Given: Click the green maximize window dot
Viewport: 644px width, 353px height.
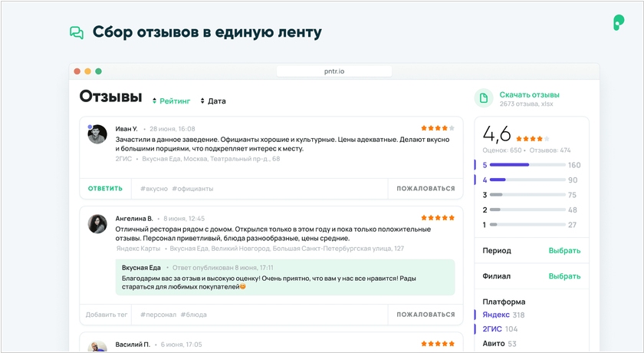Looking at the screenshot, I should click(99, 71).
